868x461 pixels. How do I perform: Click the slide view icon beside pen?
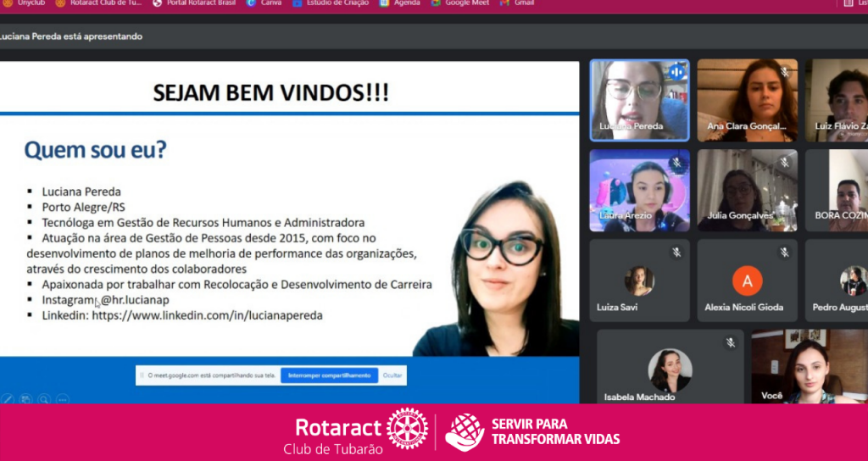click(x=26, y=399)
